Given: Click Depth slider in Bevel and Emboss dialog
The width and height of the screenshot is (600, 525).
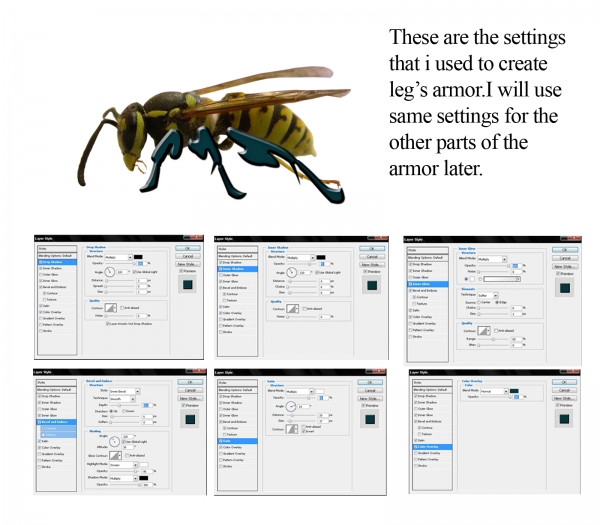Looking at the screenshot, I should [x=125, y=405].
